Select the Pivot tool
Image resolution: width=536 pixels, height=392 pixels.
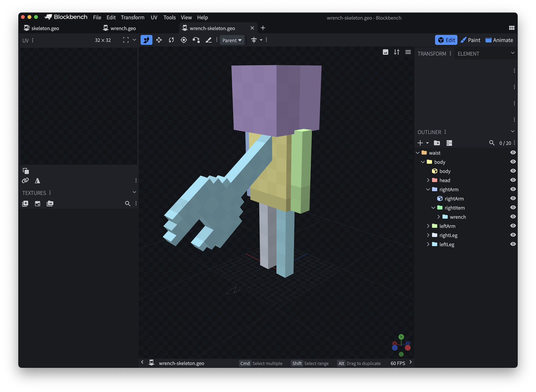pyautogui.click(x=184, y=40)
